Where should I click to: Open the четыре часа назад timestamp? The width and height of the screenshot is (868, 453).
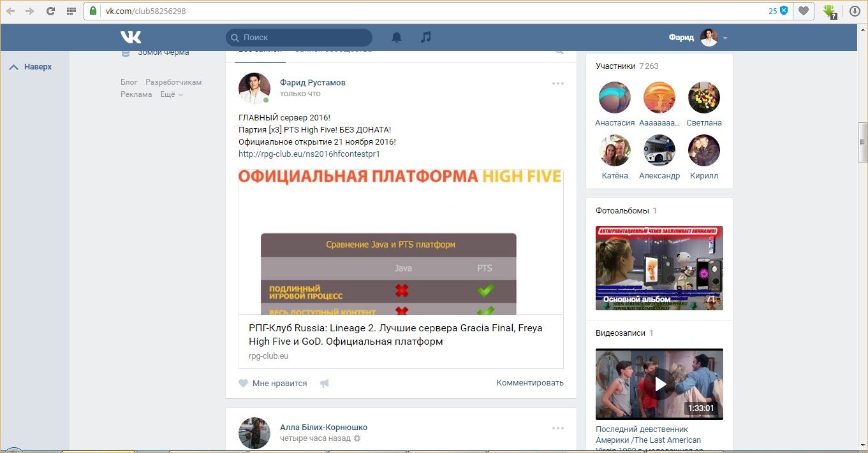pyautogui.click(x=315, y=438)
